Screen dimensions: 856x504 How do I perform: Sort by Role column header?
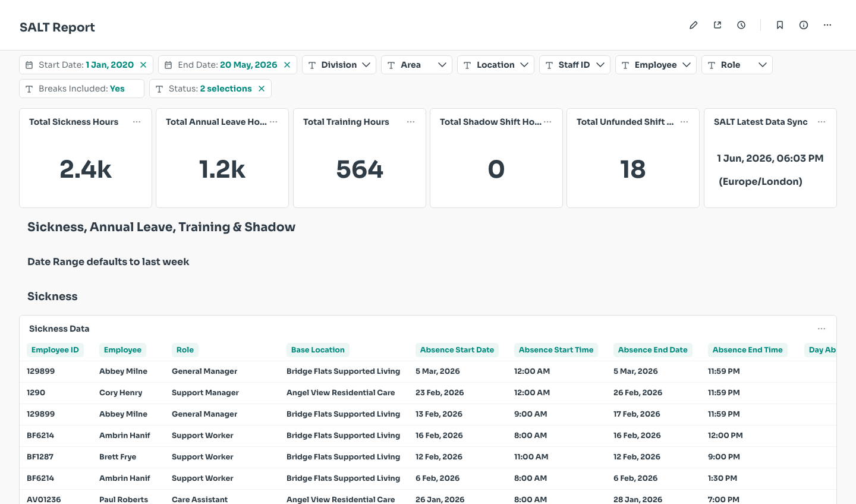[185, 350]
